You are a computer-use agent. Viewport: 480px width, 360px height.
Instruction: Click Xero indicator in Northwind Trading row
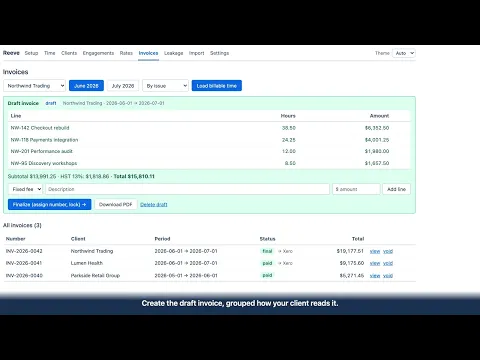[x=285, y=251]
